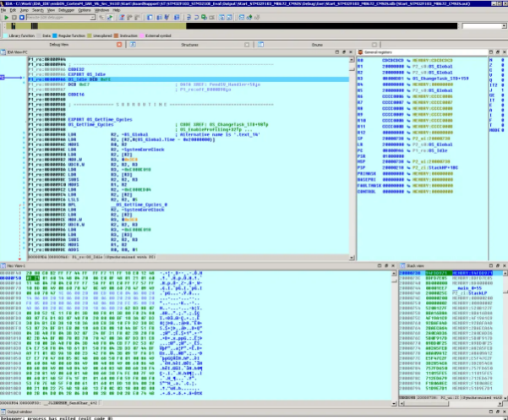The height and width of the screenshot is (420, 508).
Task: Follow the jump arrow for CONTROL register
Action: click(x=408, y=192)
